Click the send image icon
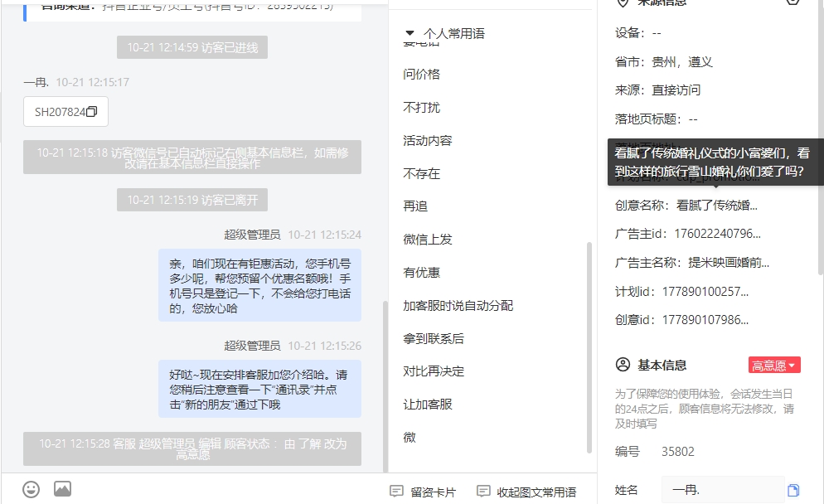Image resolution: width=824 pixels, height=504 pixels. tap(62, 489)
